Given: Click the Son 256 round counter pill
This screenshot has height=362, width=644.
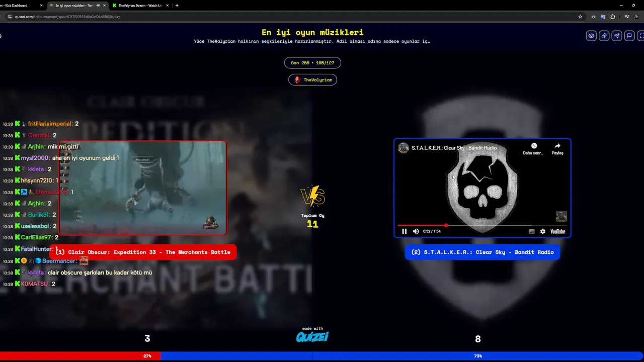Looking at the screenshot, I should (x=312, y=63).
